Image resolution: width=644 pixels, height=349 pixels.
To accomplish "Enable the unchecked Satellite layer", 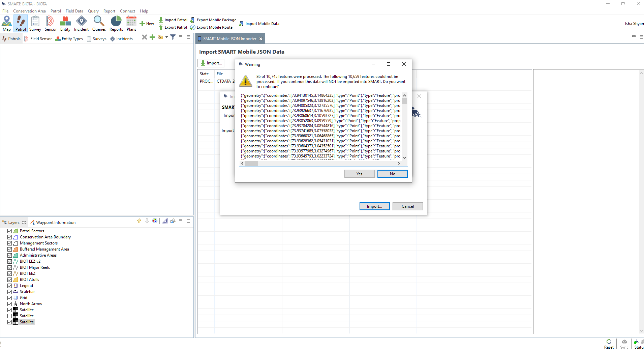I will (x=10, y=316).
